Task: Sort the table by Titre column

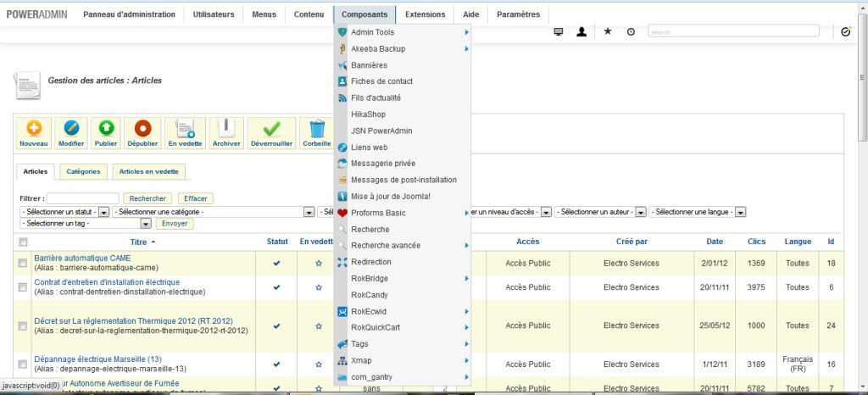Action: point(138,242)
